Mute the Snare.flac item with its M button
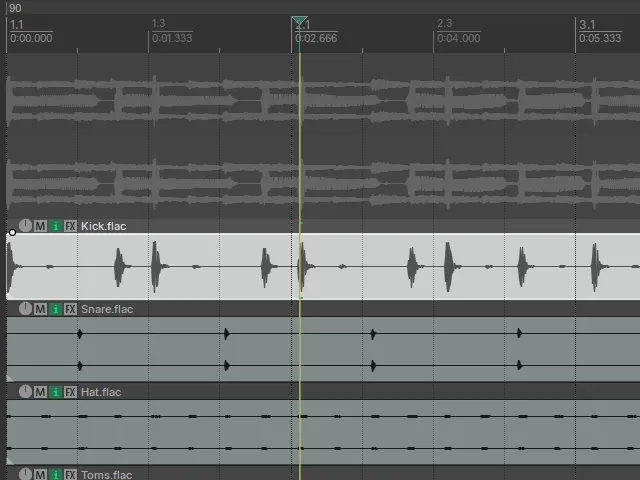Screen dimensions: 640x480 (40, 309)
